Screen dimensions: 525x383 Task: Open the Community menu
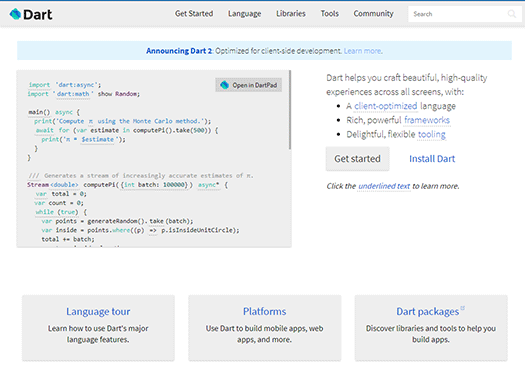click(373, 14)
